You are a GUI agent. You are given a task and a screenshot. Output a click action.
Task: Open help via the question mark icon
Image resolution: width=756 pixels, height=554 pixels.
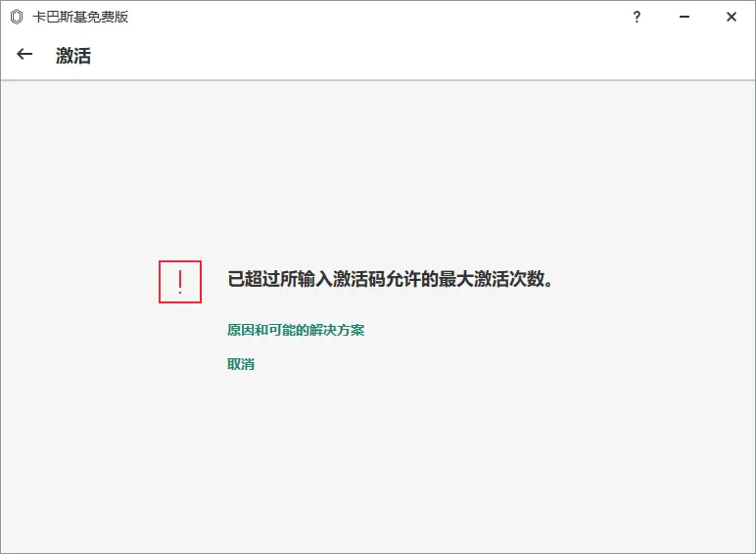coord(637,18)
